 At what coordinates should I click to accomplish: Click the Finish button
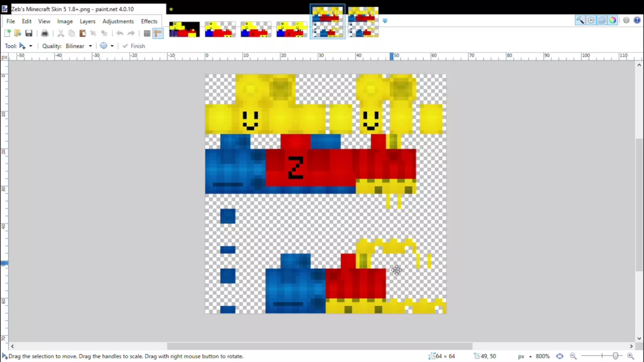[x=133, y=46]
